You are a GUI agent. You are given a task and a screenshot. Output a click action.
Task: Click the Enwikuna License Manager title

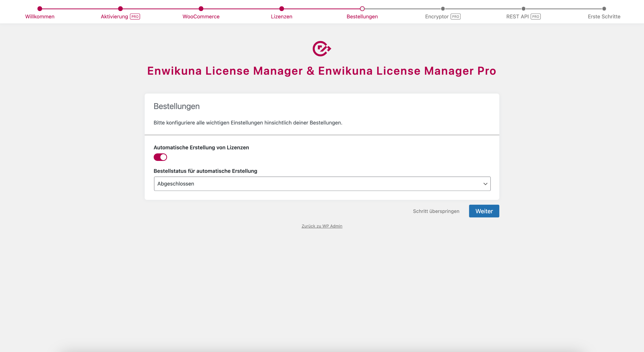(322, 71)
